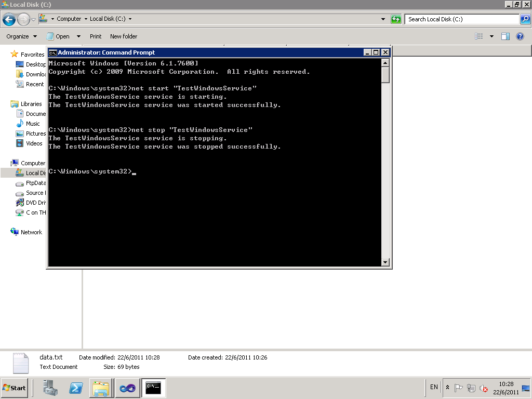The width and height of the screenshot is (532, 399).
Task: Open the More view options dropdown arrow
Action: coord(491,36)
